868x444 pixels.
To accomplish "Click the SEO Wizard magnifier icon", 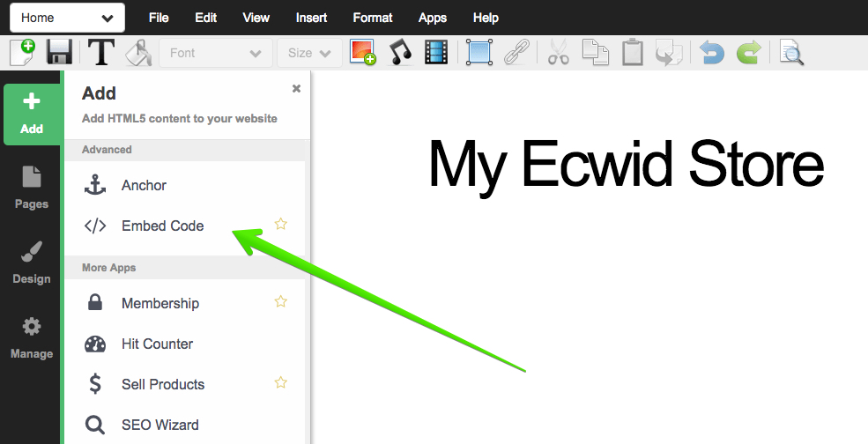I will (94, 425).
